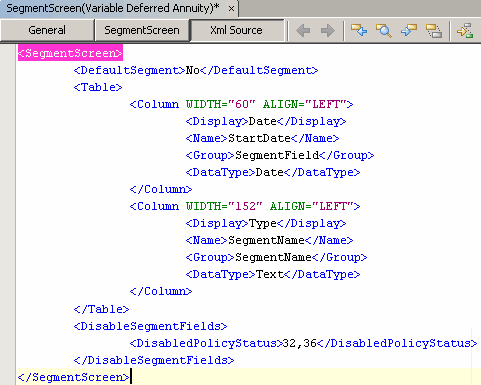Image resolution: width=481 pixels, height=385 pixels.
Task: Click the WIDTH="60" attribute
Action: [220, 104]
